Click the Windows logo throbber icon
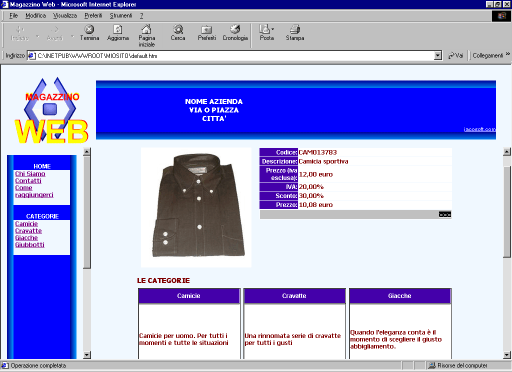Image resolution: width=512 pixels, height=372 pixels. [501, 16]
